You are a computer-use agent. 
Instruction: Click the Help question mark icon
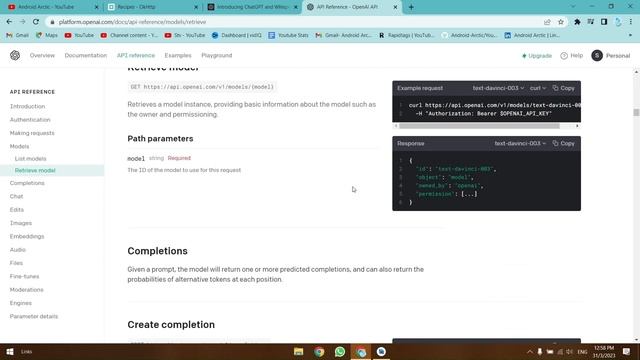(564, 56)
